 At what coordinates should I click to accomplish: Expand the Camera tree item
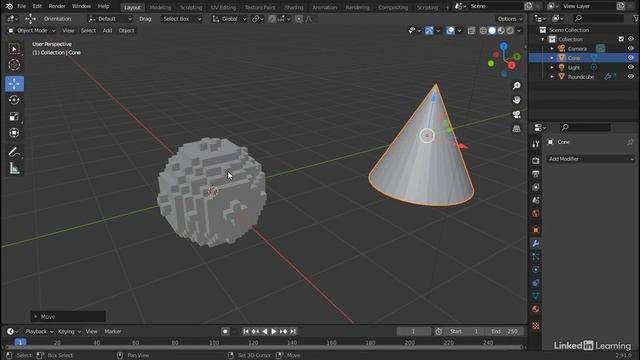pyautogui.click(x=552, y=49)
